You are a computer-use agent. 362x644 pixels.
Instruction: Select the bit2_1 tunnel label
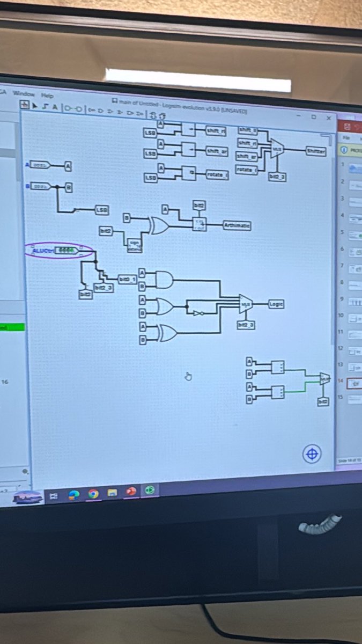click(127, 279)
